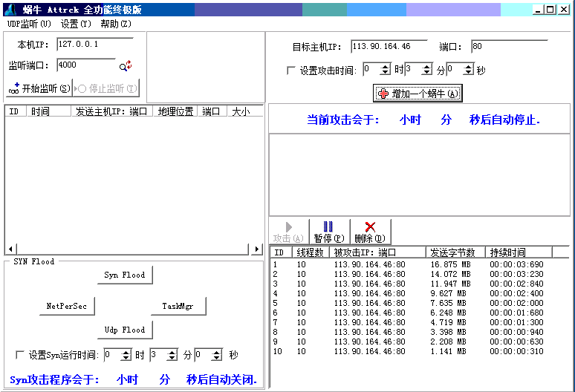Maximize the 蜗牛 Attack window
575x392 pixels.
550,10
